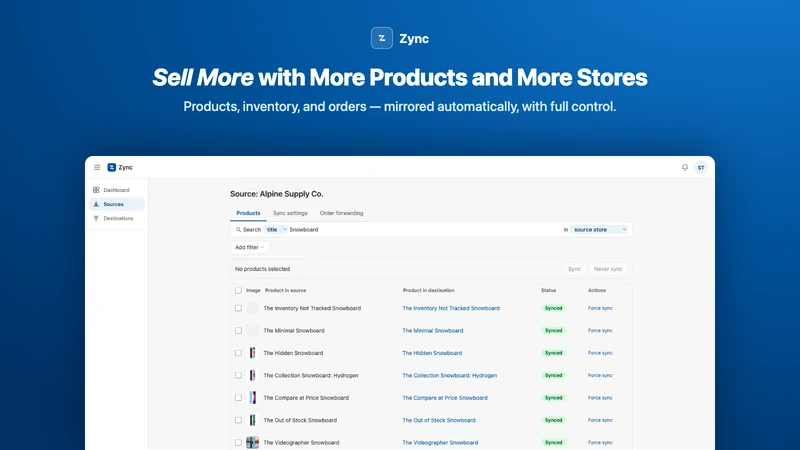Viewport: 800px width, 450px height.
Task: Force sync The Inventory Not Tracked Snowboard
Action: click(600, 308)
